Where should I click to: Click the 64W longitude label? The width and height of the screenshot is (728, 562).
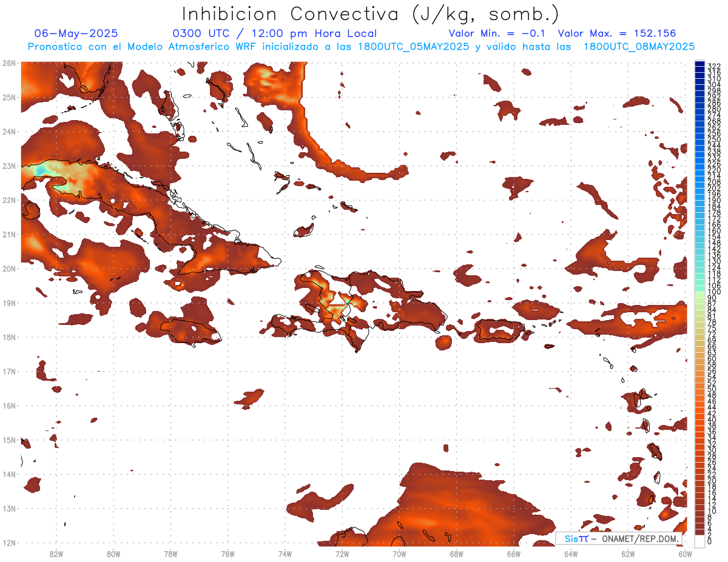571,554
